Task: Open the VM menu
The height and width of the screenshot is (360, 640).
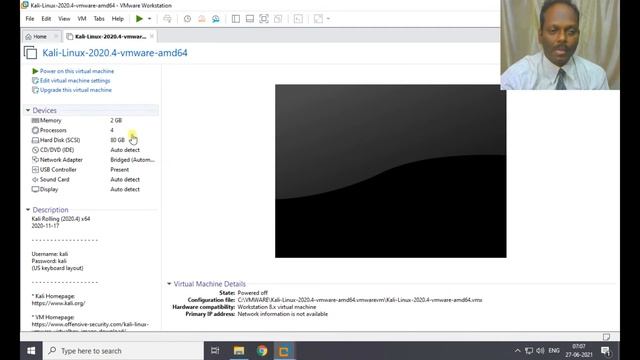Action: coord(82,19)
